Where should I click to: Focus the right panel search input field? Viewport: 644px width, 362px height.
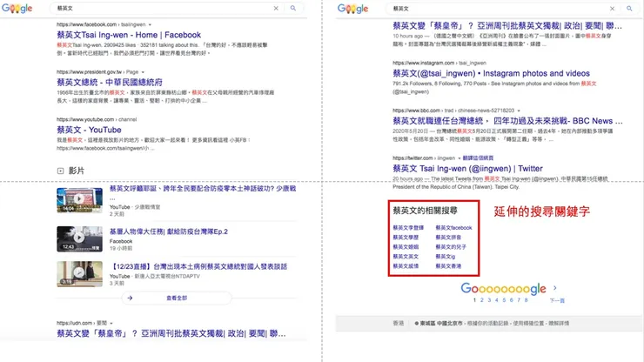click(499, 9)
